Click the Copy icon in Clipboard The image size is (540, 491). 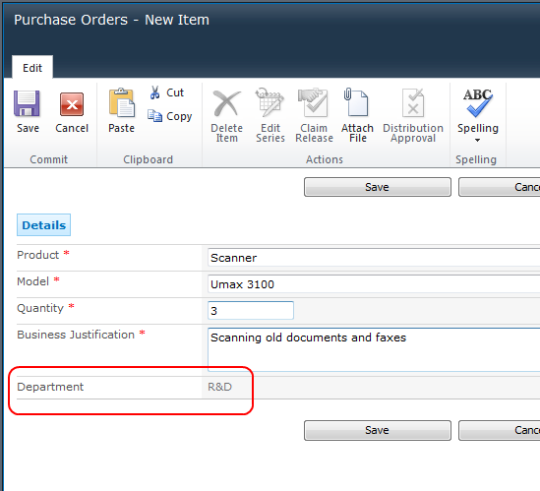[155, 116]
